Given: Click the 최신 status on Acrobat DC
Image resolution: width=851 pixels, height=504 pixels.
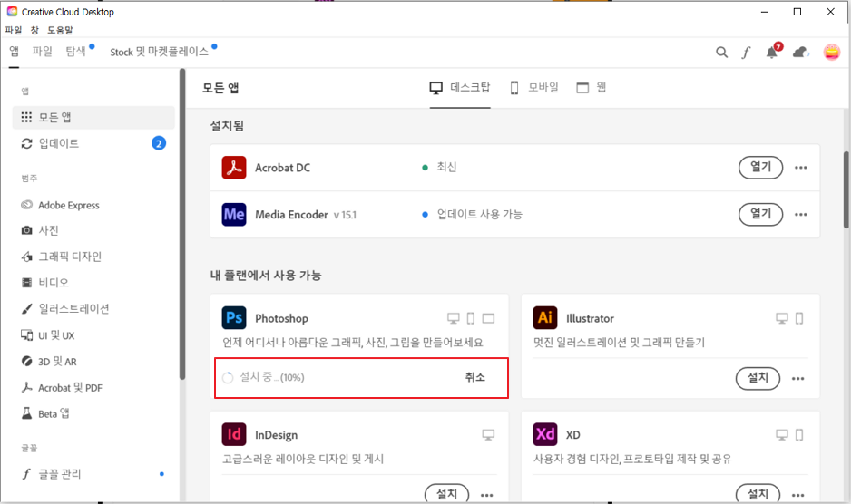Looking at the screenshot, I should click(x=446, y=167).
